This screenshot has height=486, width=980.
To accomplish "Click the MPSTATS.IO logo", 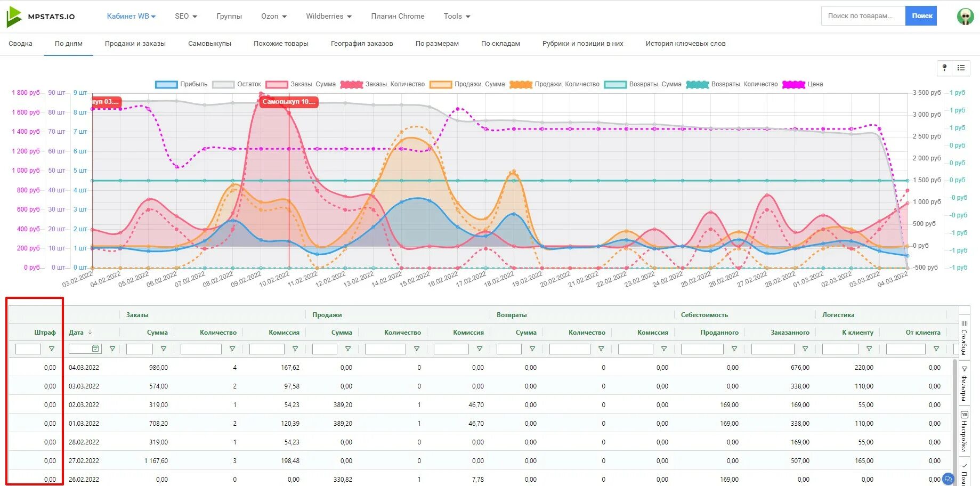I will tap(41, 17).
